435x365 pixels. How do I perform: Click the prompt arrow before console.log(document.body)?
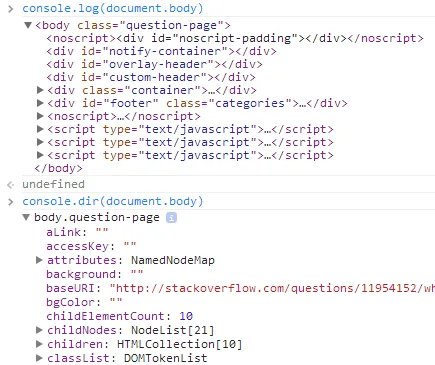pos(11,9)
